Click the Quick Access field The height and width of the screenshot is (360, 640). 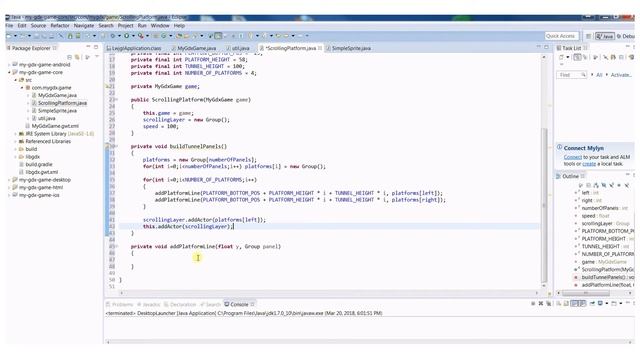[562, 36]
